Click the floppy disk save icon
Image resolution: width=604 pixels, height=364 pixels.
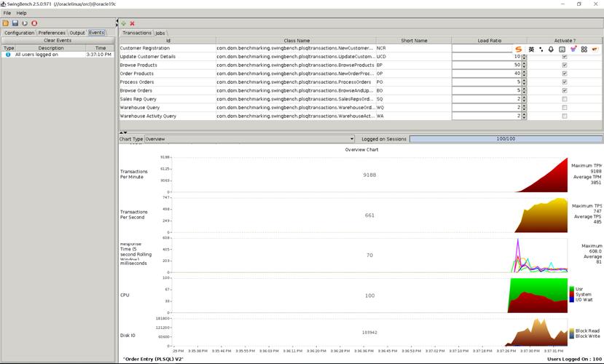click(x=15, y=23)
